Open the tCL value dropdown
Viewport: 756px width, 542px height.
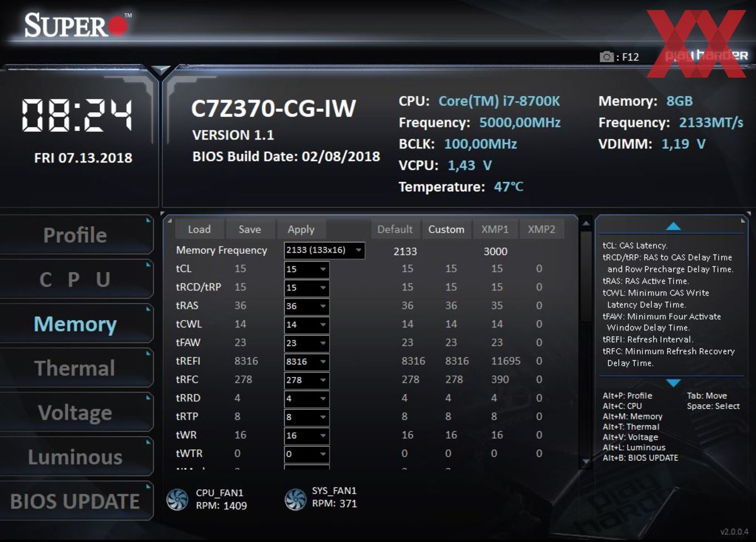[x=307, y=269]
